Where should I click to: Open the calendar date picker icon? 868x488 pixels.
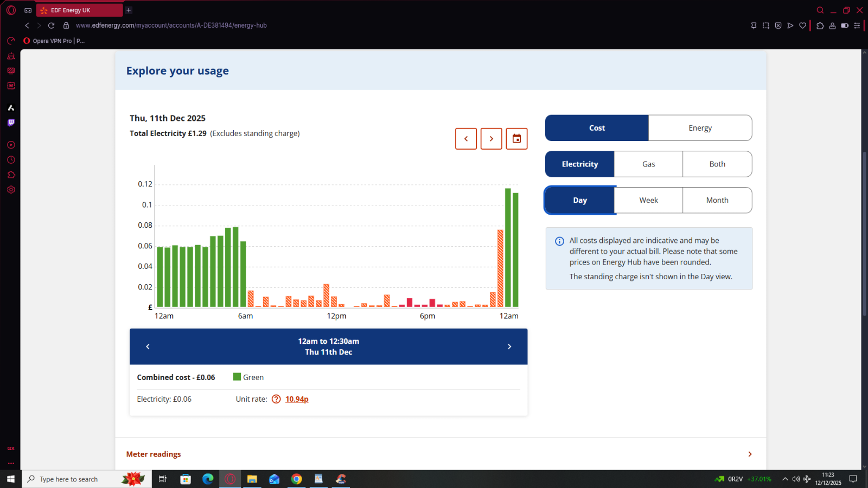click(x=516, y=139)
